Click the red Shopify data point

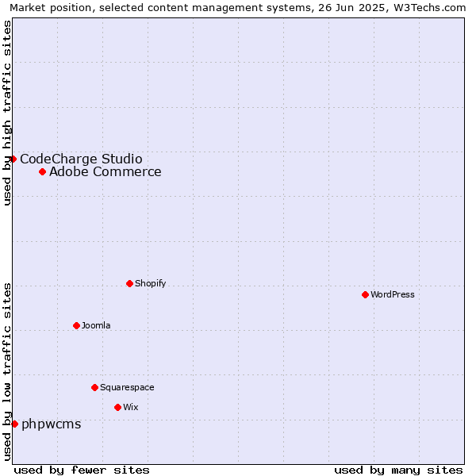tap(129, 283)
